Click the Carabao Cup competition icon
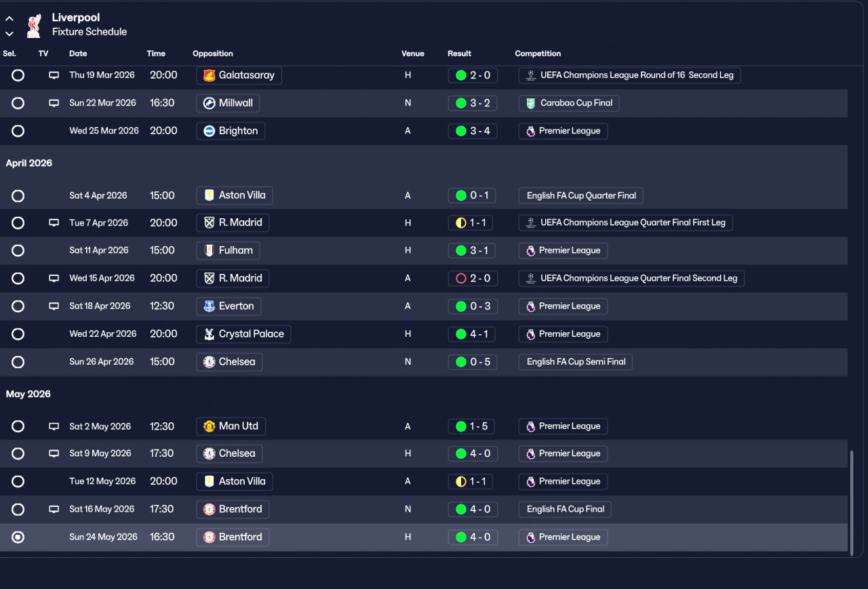 coord(531,103)
